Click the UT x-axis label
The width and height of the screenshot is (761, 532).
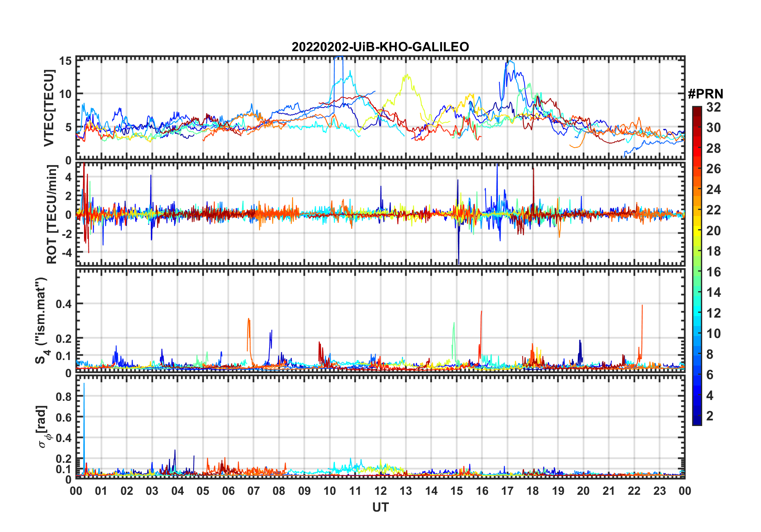380,507
